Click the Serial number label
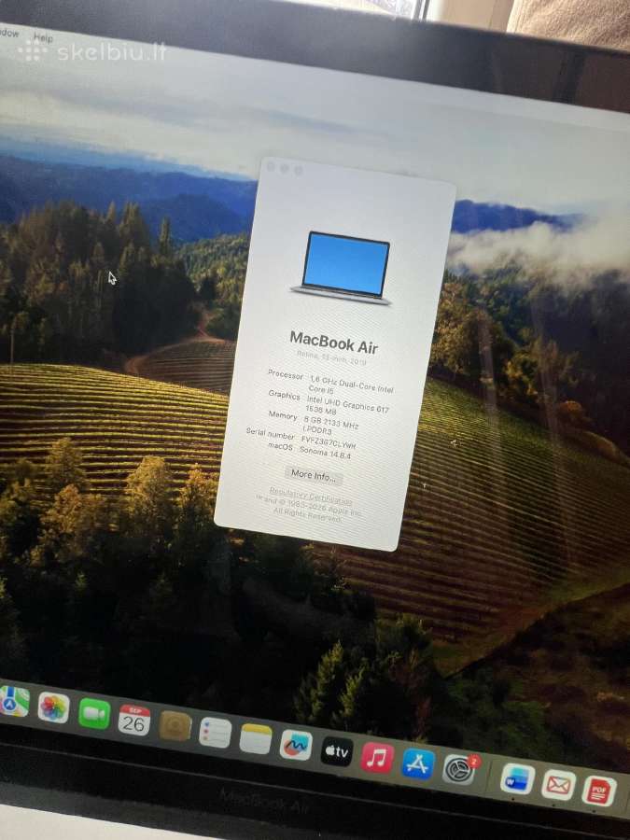630x840 pixels. [x=270, y=433]
